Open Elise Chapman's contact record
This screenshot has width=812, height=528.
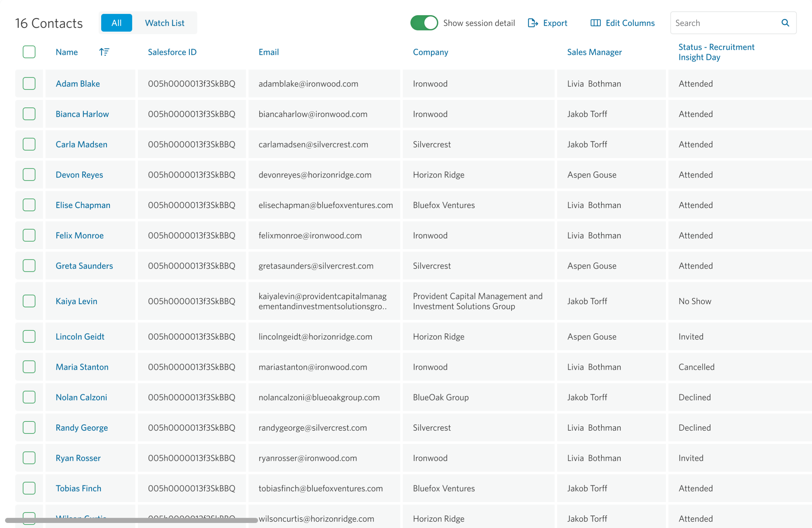tap(83, 205)
